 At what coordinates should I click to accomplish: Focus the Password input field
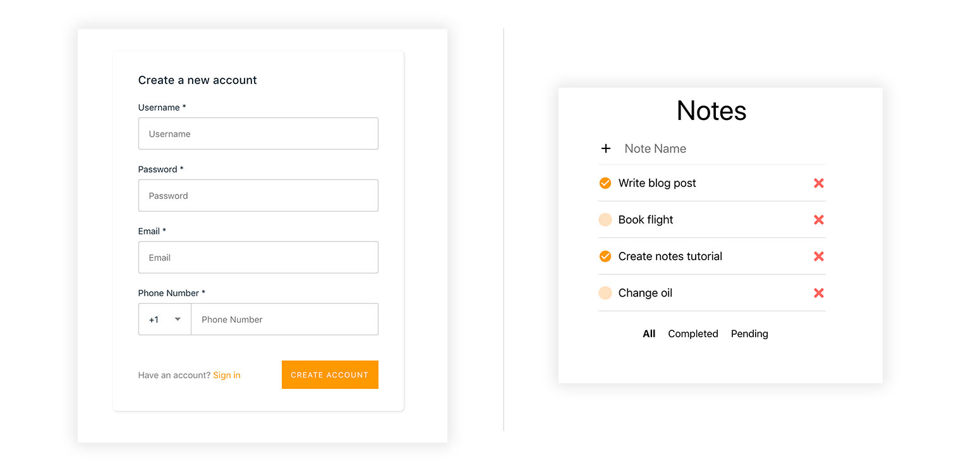click(258, 196)
